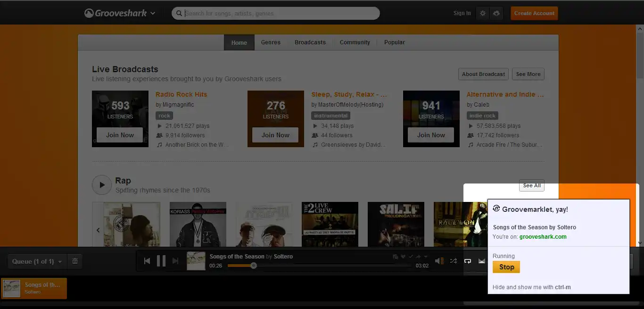
Task: Expand the Grooveshark logo dropdown arrow
Action: tap(153, 14)
